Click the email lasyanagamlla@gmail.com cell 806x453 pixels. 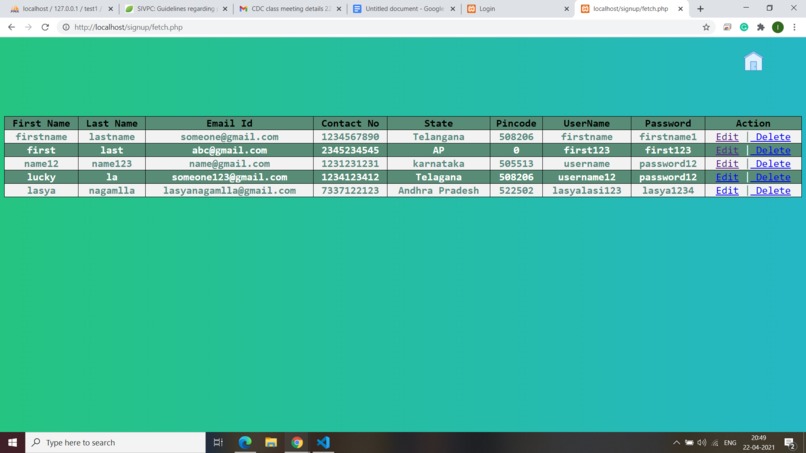click(229, 190)
